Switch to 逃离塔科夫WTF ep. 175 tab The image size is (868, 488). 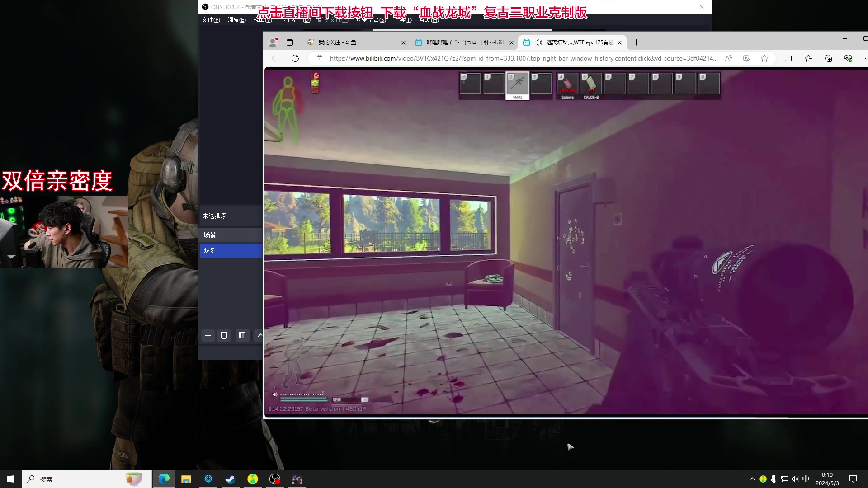(573, 42)
